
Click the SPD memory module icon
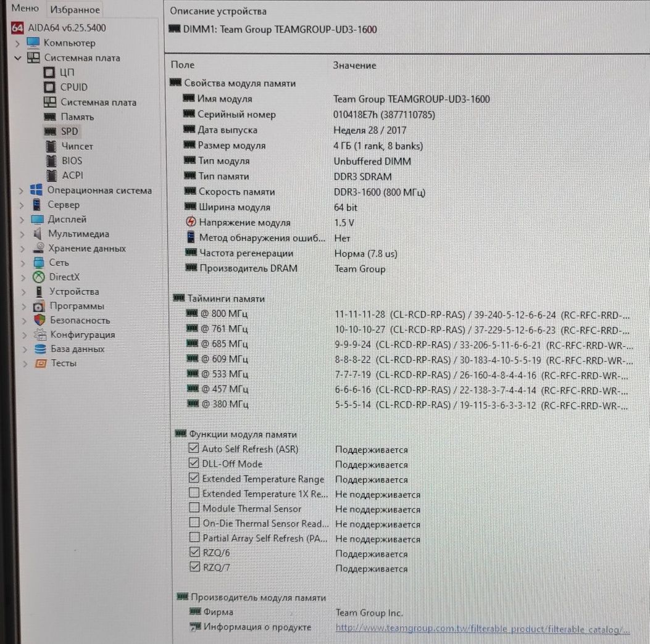[50, 131]
